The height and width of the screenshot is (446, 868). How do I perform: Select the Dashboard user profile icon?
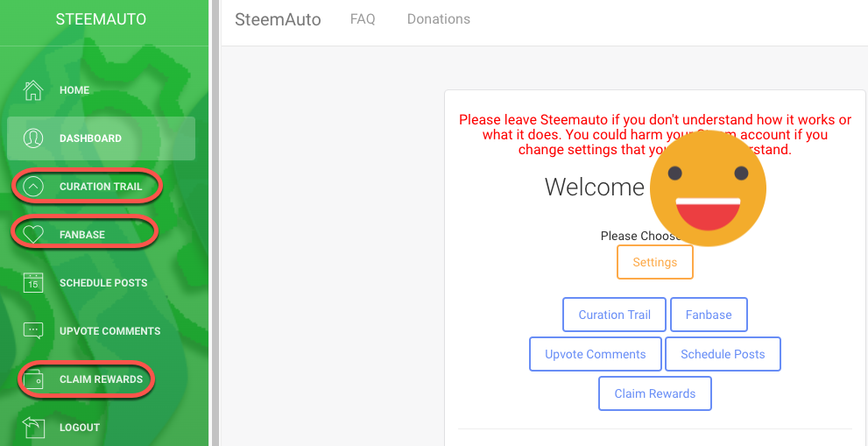pyautogui.click(x=33, y=138)
